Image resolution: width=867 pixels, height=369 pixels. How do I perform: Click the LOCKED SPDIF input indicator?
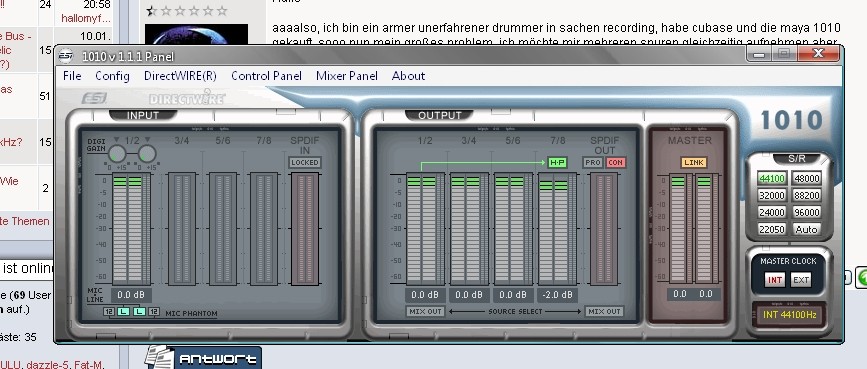(305, 163)
